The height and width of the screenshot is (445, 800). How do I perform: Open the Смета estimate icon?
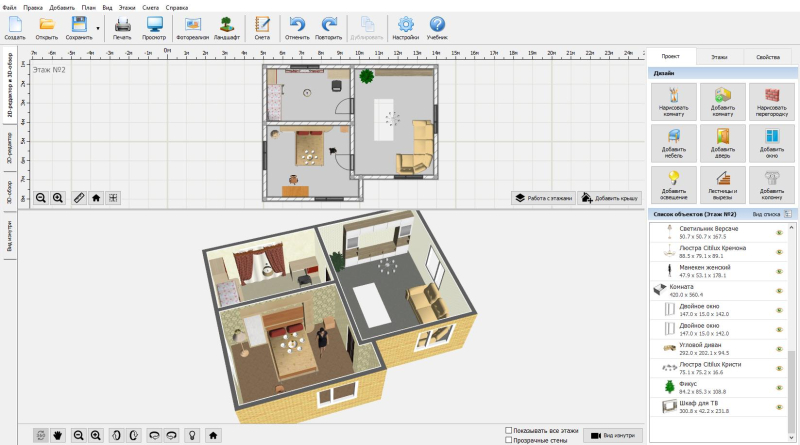pyautogui.click(x=262, y=26)
